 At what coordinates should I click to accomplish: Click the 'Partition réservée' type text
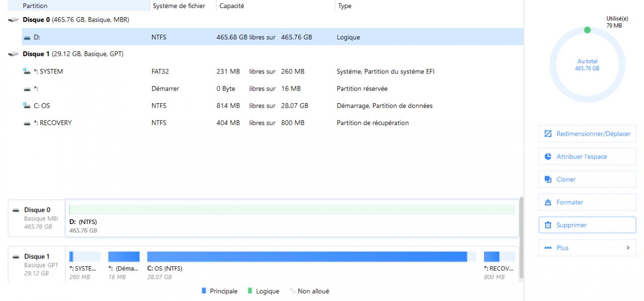point(362,89)
